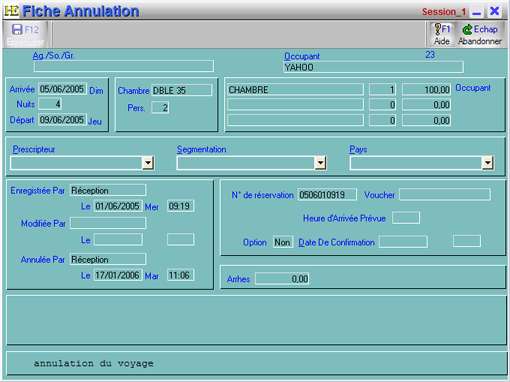
Task: Click the amount field showing 100,00
Action: [x=427, y=90]
